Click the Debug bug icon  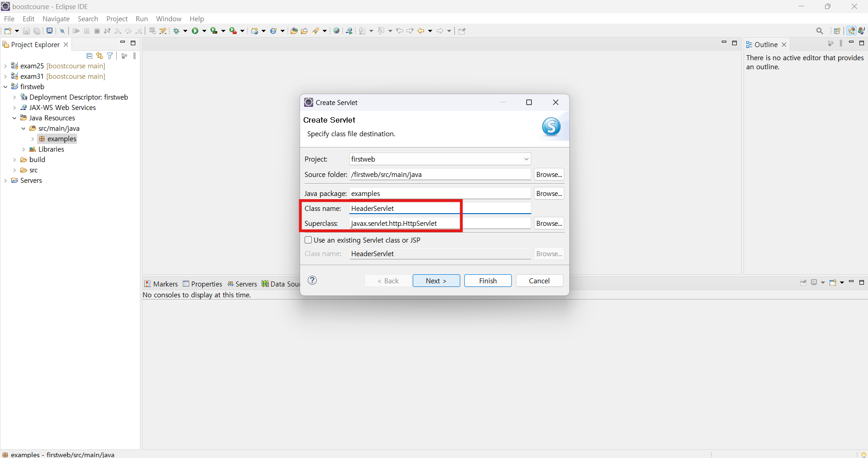pyautogui.click(x=176, y=31)
